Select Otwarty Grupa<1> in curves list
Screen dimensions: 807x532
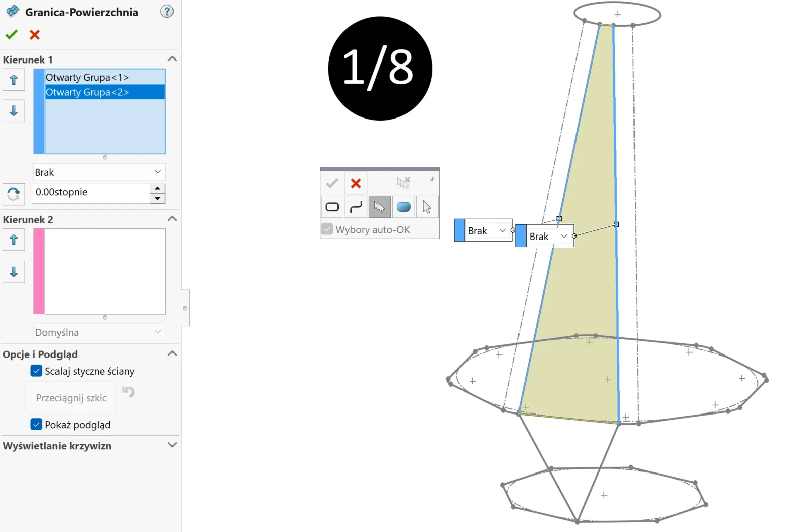[105, 77]
